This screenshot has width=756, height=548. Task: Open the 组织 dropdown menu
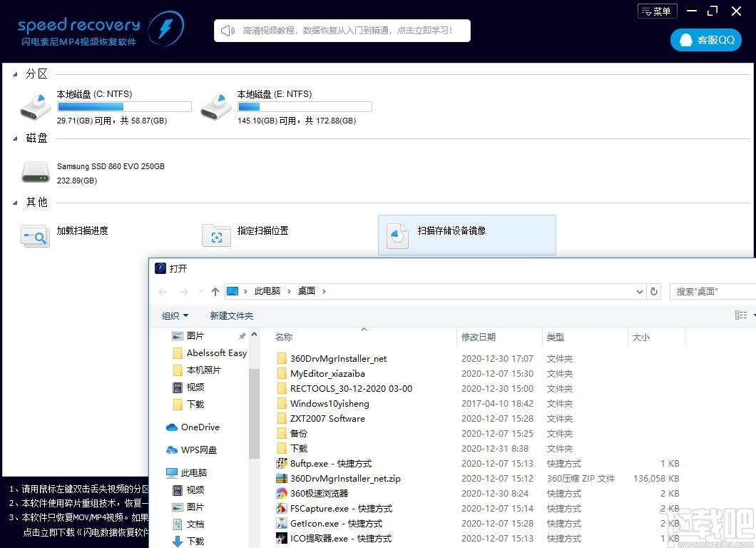[175, 315]
